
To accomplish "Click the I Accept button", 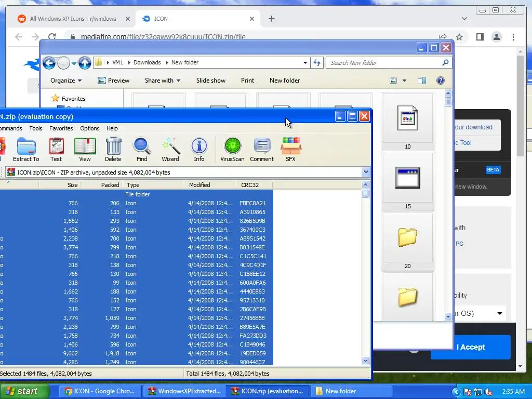I will (x=471, y=347).
